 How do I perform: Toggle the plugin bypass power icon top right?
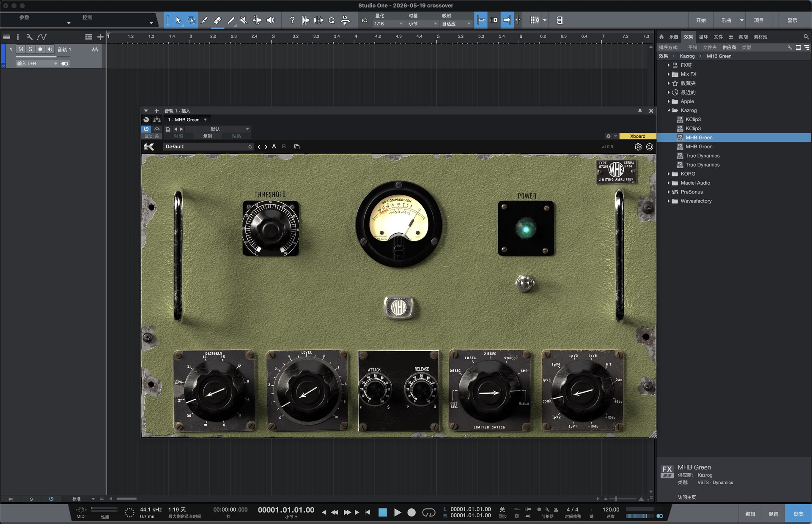(x=650, y=147)
